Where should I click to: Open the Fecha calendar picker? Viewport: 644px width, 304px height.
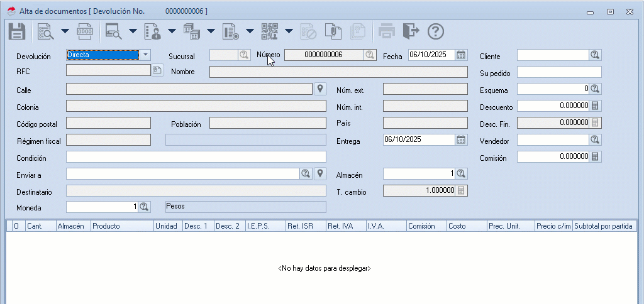461,55
